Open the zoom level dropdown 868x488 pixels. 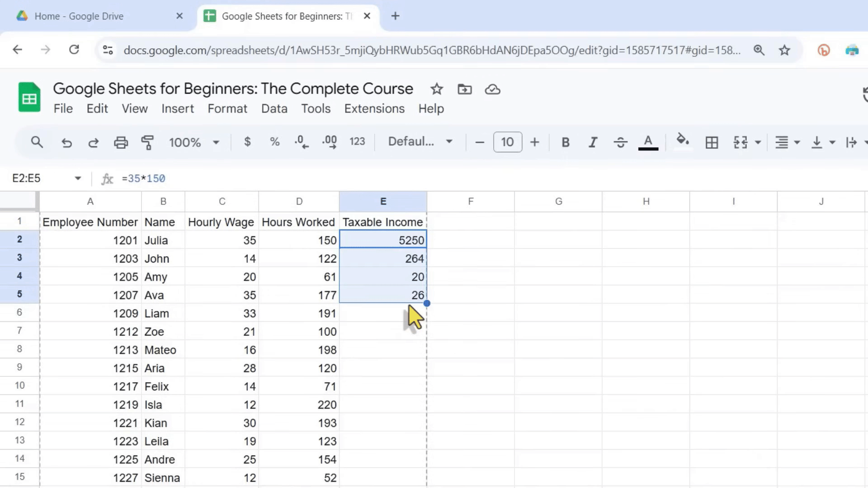point(193,142)
